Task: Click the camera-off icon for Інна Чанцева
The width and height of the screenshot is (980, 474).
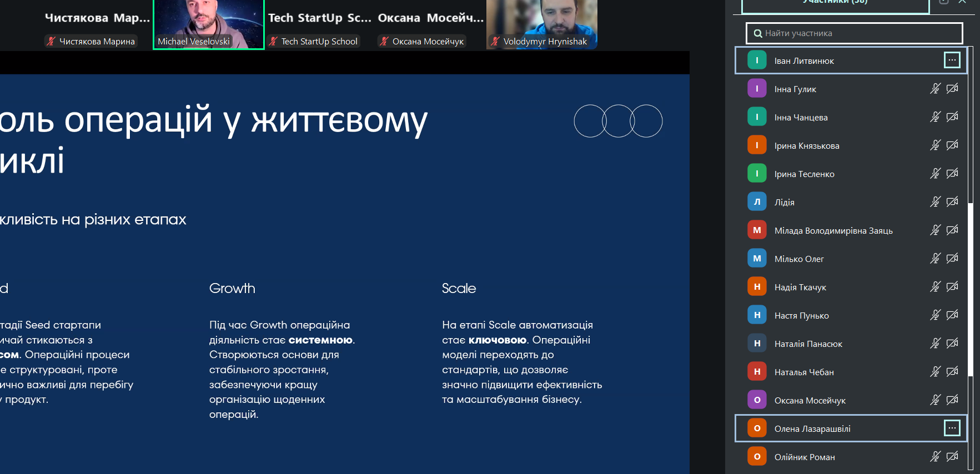Action: pyautogui.click(x=952, y=117)
